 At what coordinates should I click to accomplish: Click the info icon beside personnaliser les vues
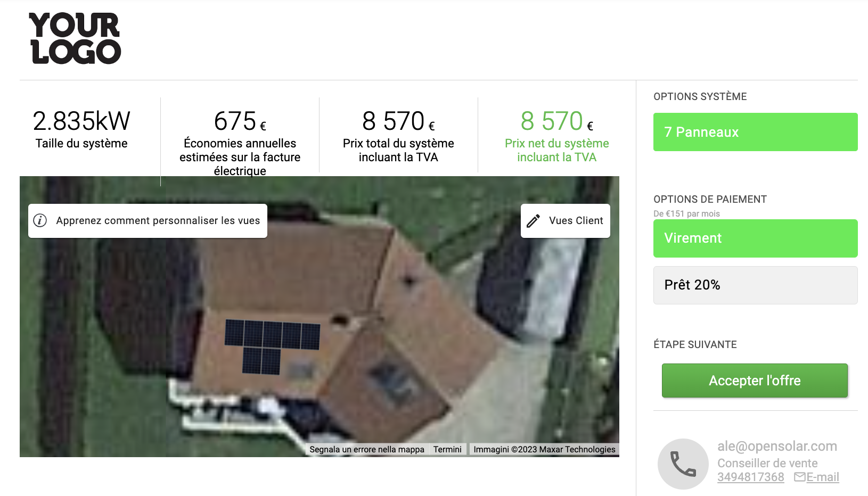[x=40, y=220]
